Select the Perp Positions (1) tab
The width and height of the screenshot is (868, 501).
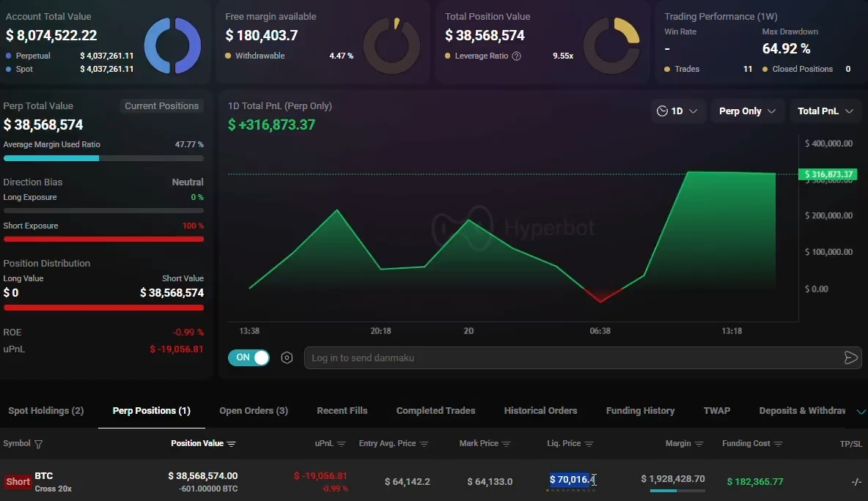(x=151, y=411)
